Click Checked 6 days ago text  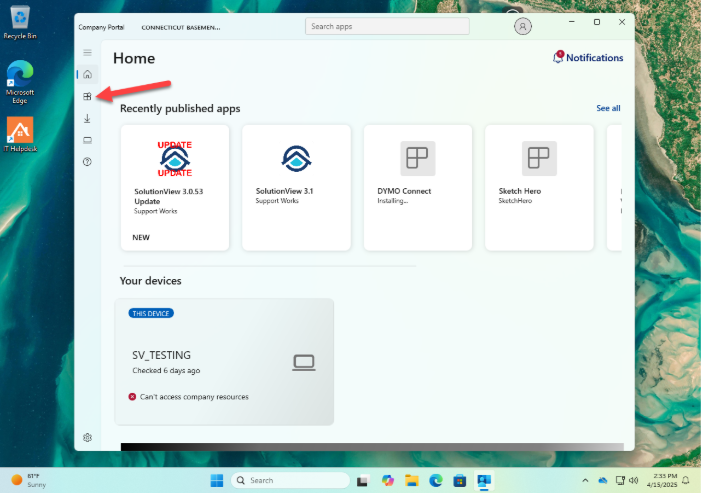[x=166, y=370]
